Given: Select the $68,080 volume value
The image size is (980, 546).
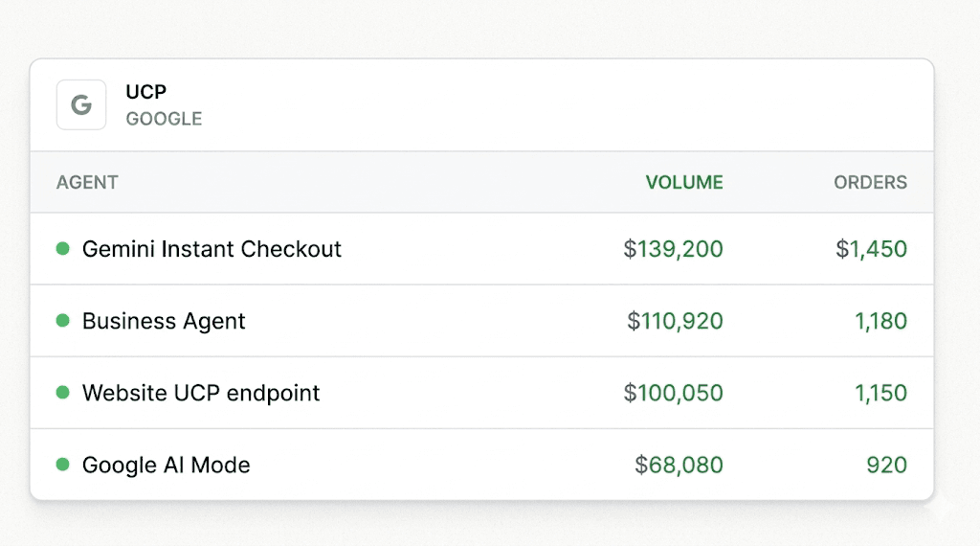Looking at the screenshot, I should coord(679,465).
